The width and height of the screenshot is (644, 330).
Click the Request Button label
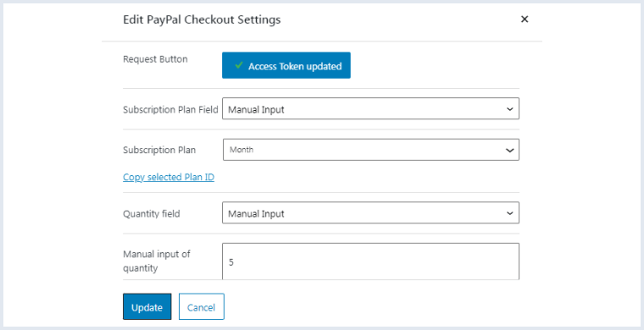(x=155, y=59)
